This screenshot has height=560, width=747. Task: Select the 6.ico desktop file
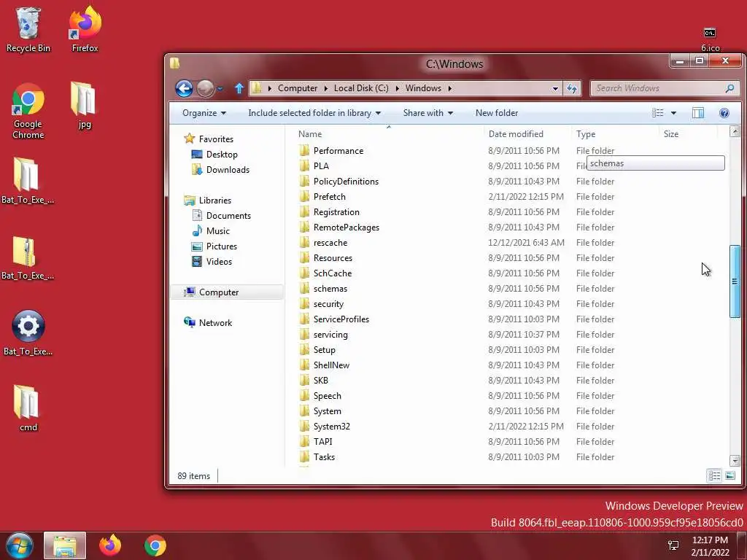click(x=710, y=39)
